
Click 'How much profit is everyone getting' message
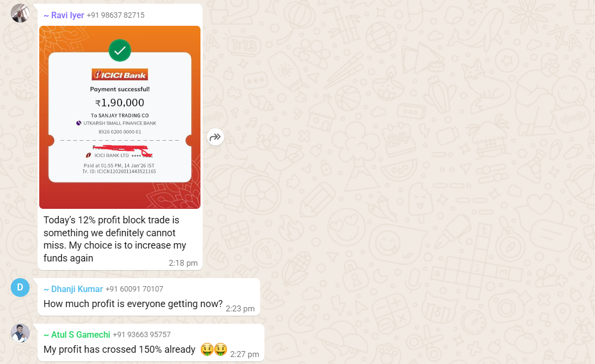coord(133,304)
